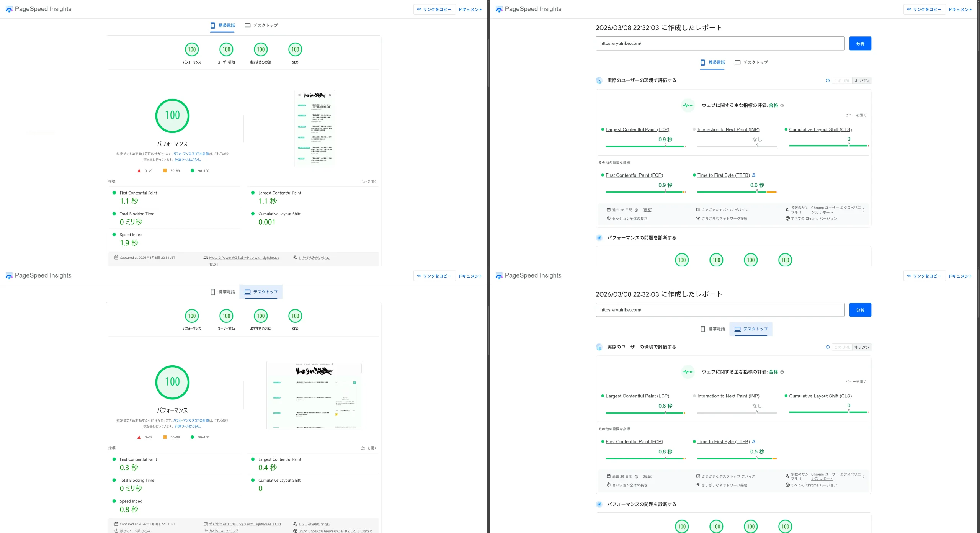The height and width of the screenshot is (533, 980).
Task: Toggle to 携帯電話 view in the top-right report
Action: 713,62
